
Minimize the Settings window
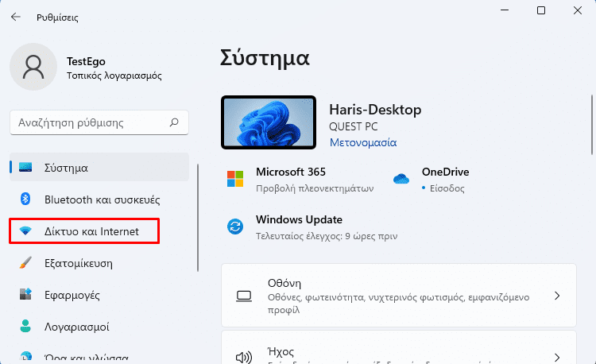505,10
